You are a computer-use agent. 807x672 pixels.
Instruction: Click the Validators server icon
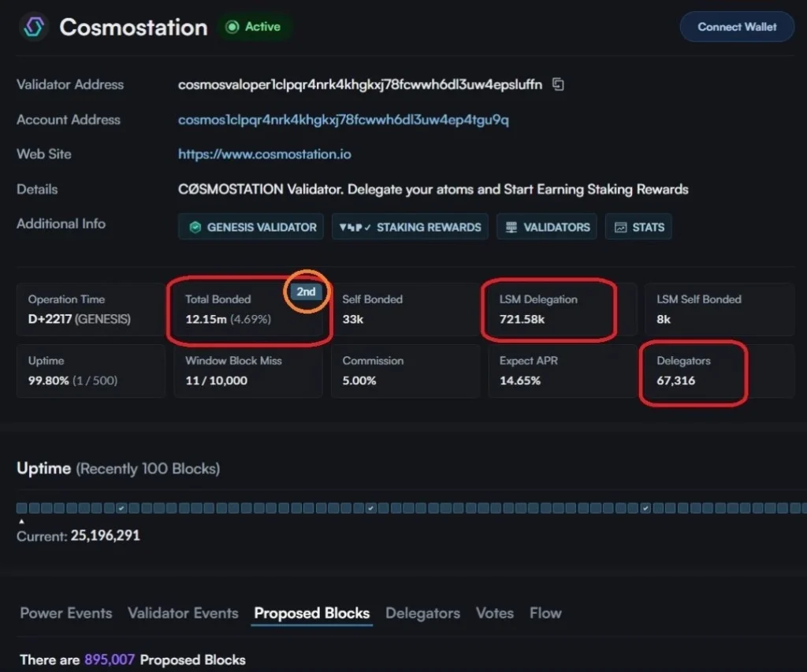(x=511, y=227)
